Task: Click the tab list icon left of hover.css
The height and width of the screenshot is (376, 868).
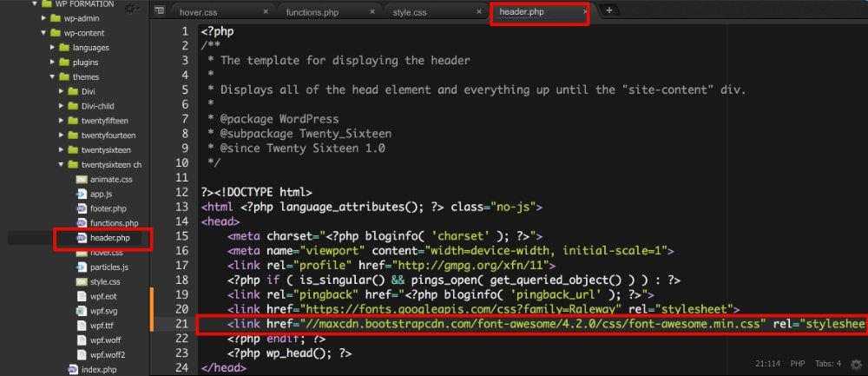Action: (160, 10)
